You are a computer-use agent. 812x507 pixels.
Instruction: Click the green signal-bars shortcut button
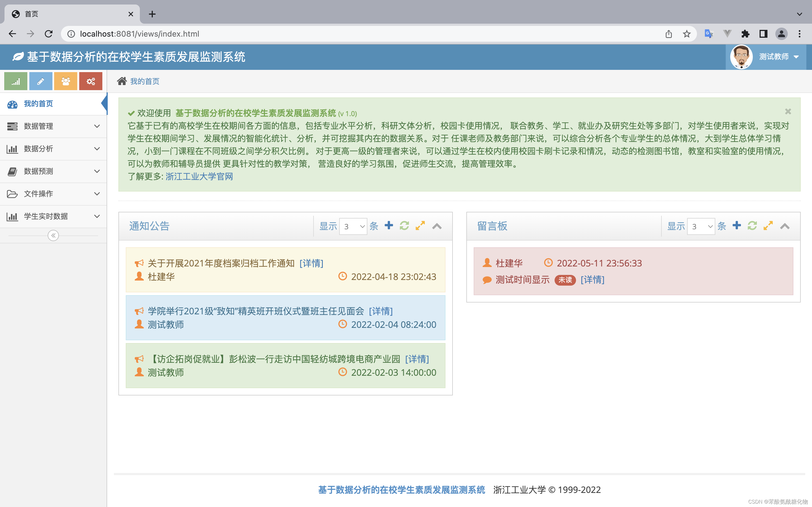pyautogui.click(x=16, y=81)
